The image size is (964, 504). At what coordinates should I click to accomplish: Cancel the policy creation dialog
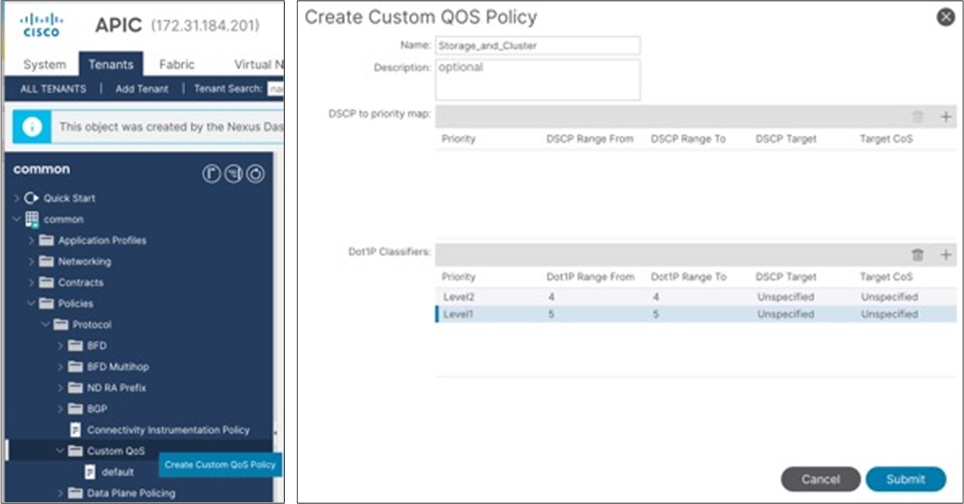(820, 479)
